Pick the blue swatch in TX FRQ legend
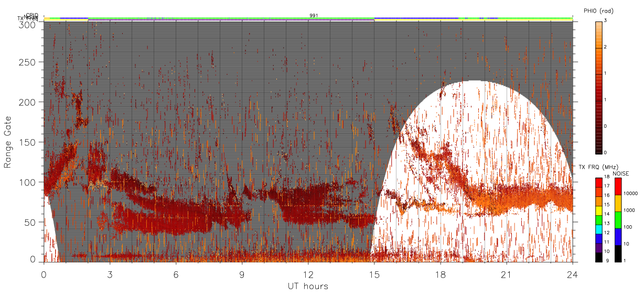 click(x=598, y=239)
